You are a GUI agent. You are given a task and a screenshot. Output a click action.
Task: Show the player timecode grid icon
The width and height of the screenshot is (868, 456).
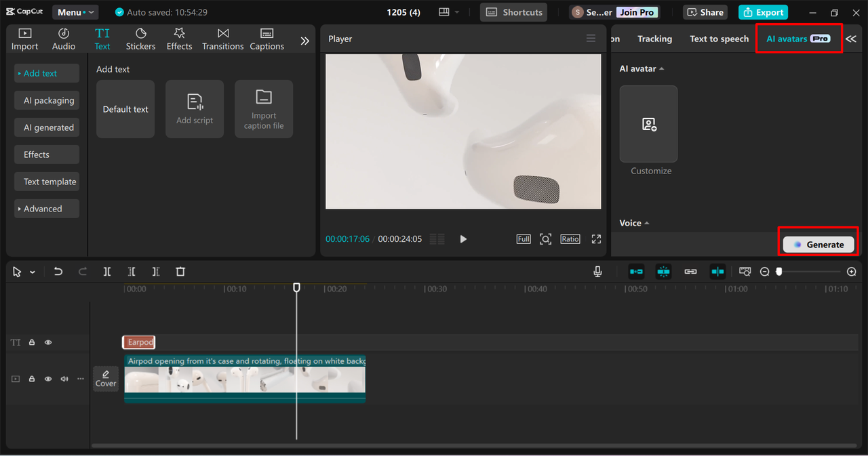pyautogui.click(x=437, y=239)
